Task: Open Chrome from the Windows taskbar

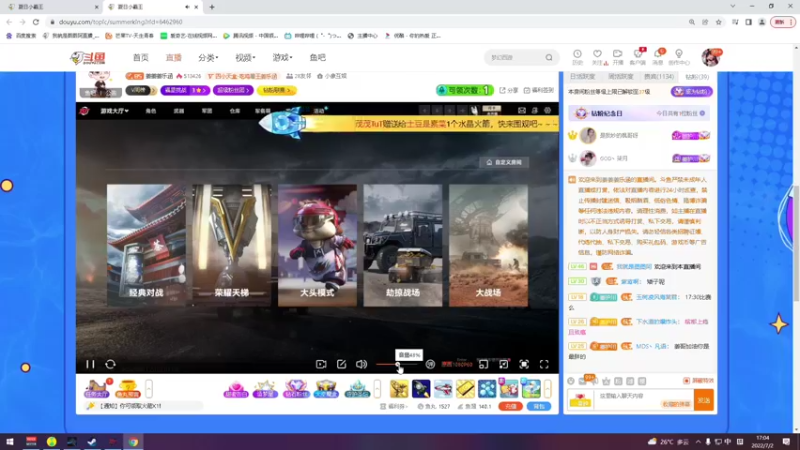Action: (133, 442)
